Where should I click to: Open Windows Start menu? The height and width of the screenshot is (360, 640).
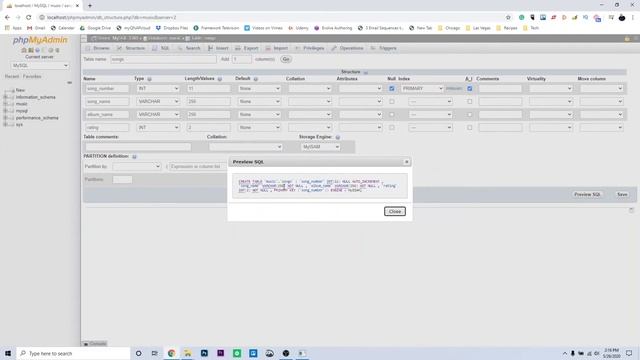(x=8, y=353)
